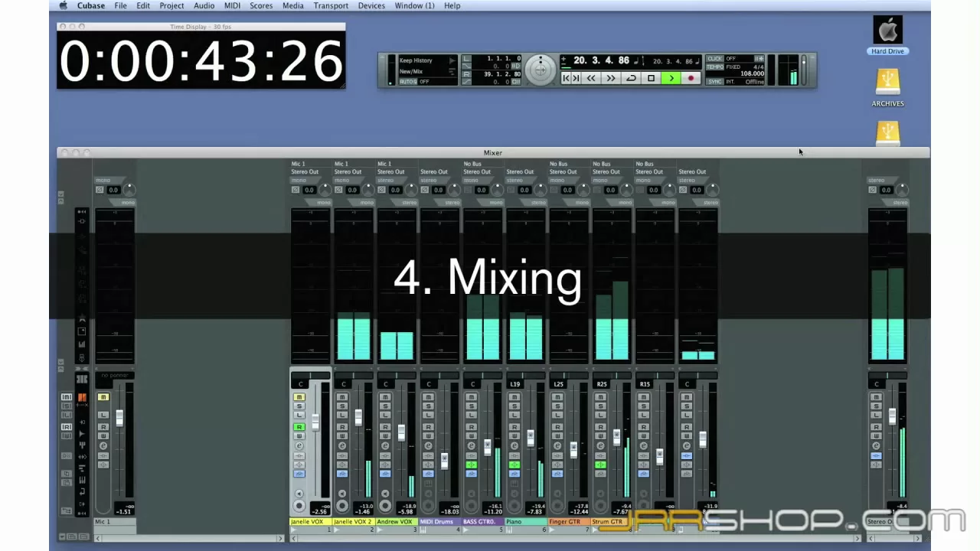Click the orange channel view icon in common panel
The image size is (980, 551).
click(82, 397)
